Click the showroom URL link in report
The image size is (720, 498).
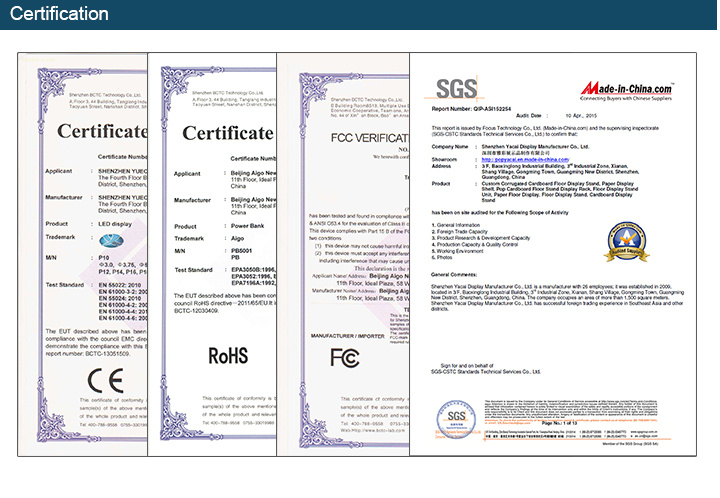pos(525,159)
